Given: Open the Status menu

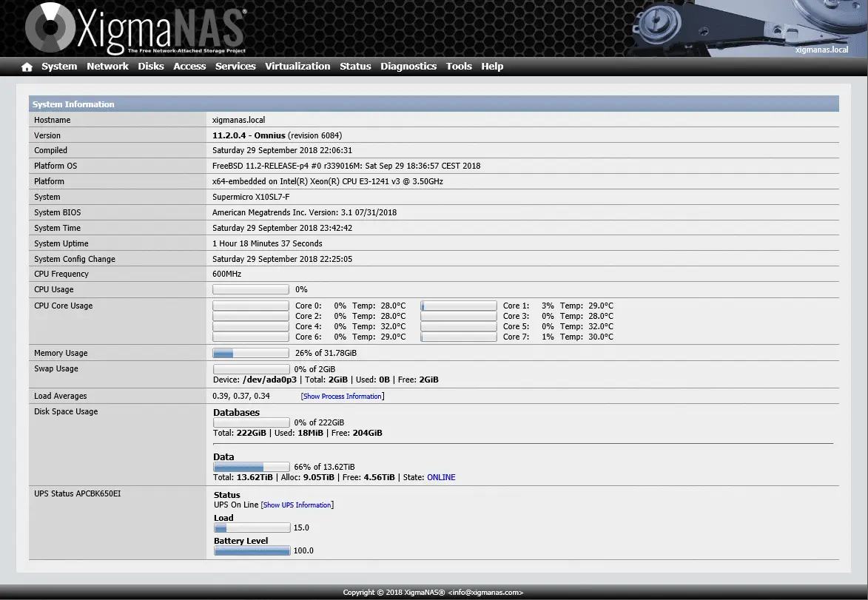Looking at the screenshot, I should click(355, 67).
